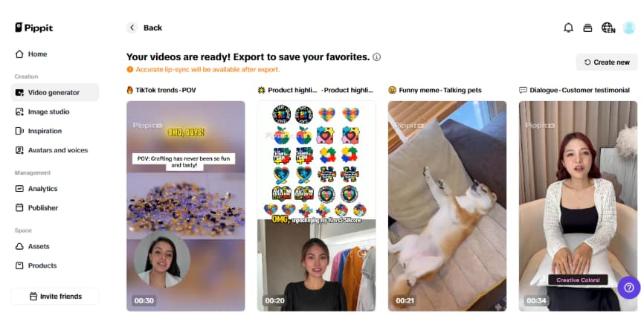Open the credits card icon
Viewport: 644px width, 316px height.
587,28
